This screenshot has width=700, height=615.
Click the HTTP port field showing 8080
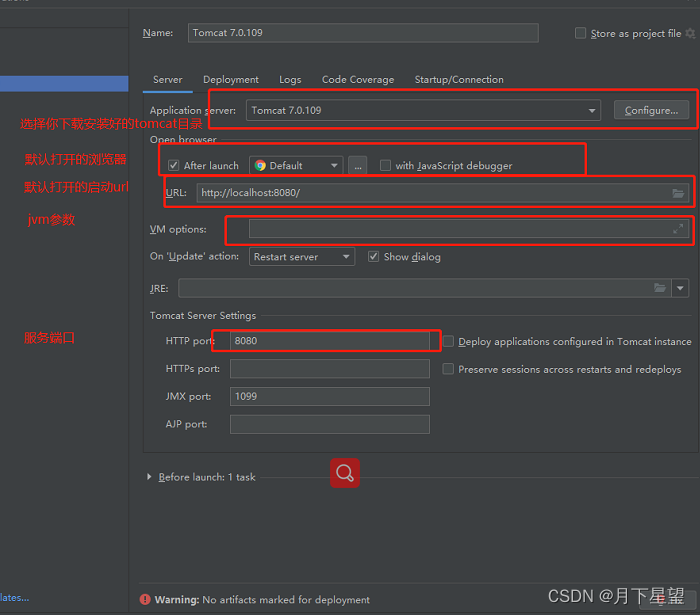point(329,341)
